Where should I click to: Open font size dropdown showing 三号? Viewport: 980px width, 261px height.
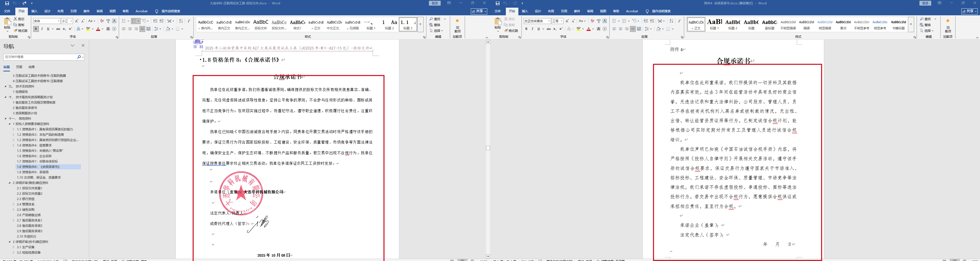click(562, 21)
